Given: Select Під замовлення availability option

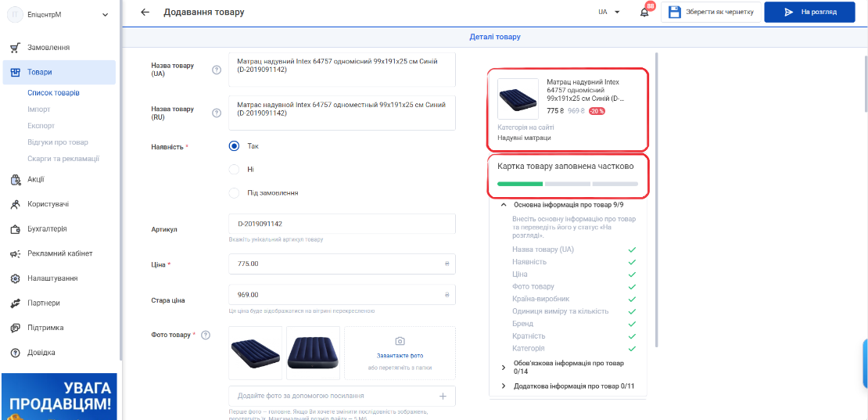Looking at the screenshot, I should [234, 193].
